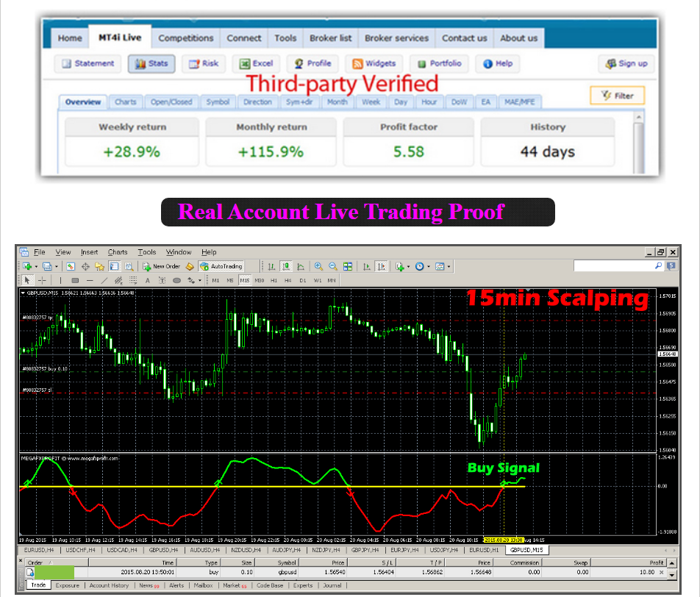This screenshot has width=700, height=597.
Task: Select the text label drawing tool
Action: pos(147,280)
